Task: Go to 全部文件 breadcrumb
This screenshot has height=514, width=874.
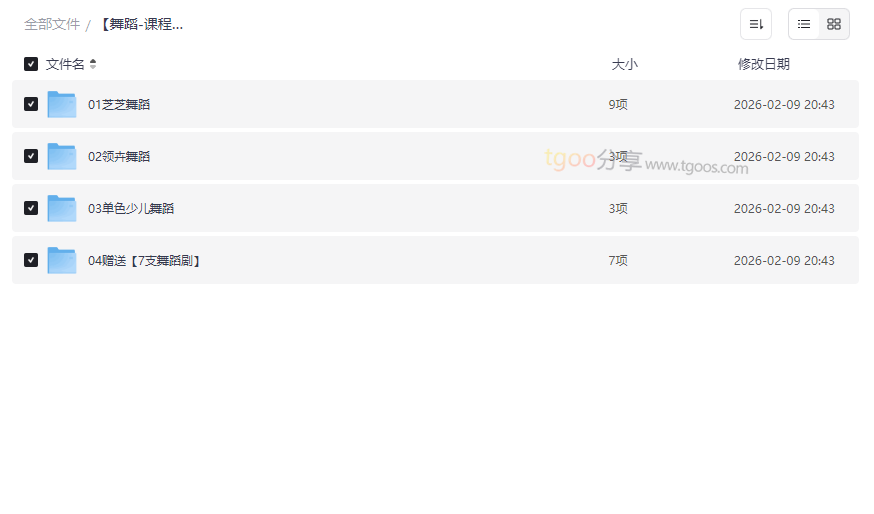Action: pos(52,24)
